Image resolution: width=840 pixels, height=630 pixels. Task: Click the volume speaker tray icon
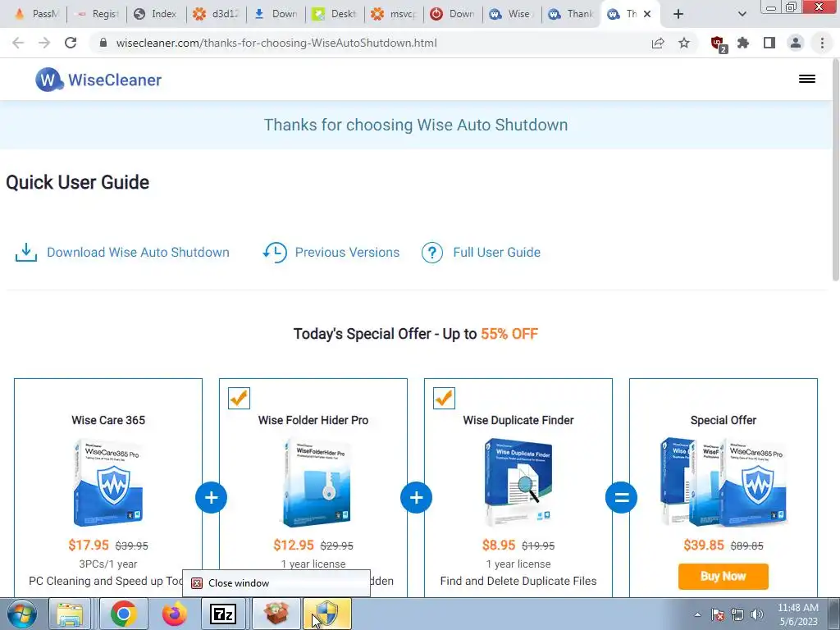point(757,614)
